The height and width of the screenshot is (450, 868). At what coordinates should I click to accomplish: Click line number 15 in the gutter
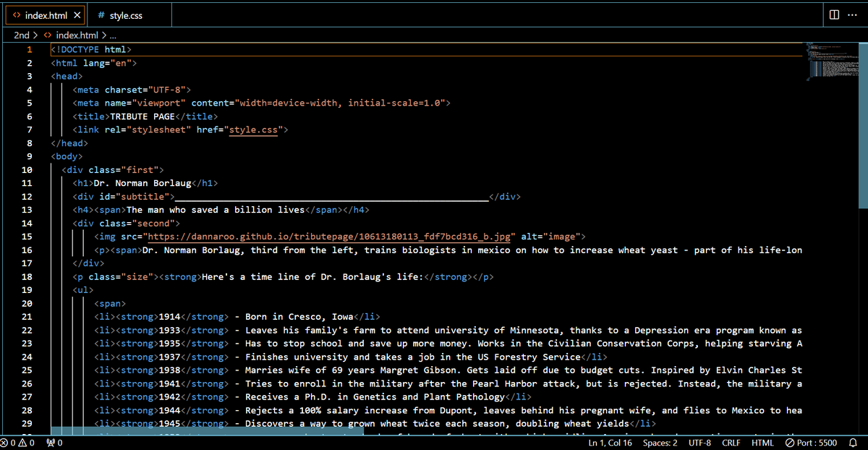point(27,237)
